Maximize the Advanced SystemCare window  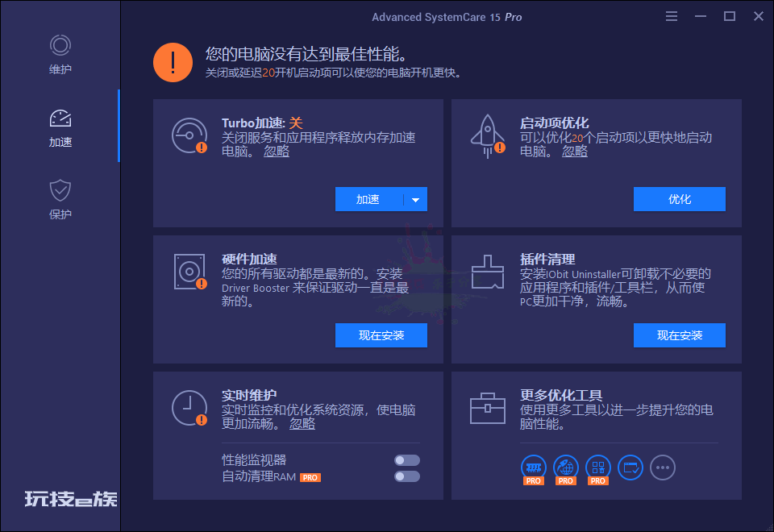coord(730,16)
